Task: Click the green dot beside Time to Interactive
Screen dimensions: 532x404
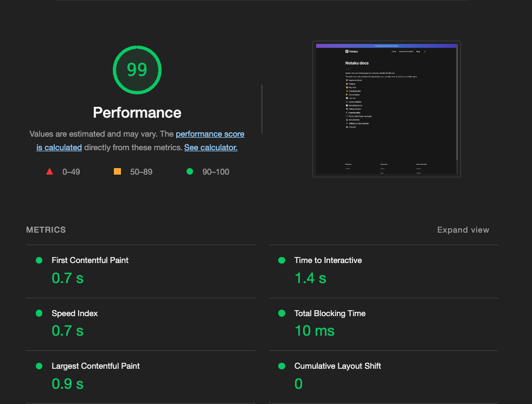Action: tap(281, 260)
